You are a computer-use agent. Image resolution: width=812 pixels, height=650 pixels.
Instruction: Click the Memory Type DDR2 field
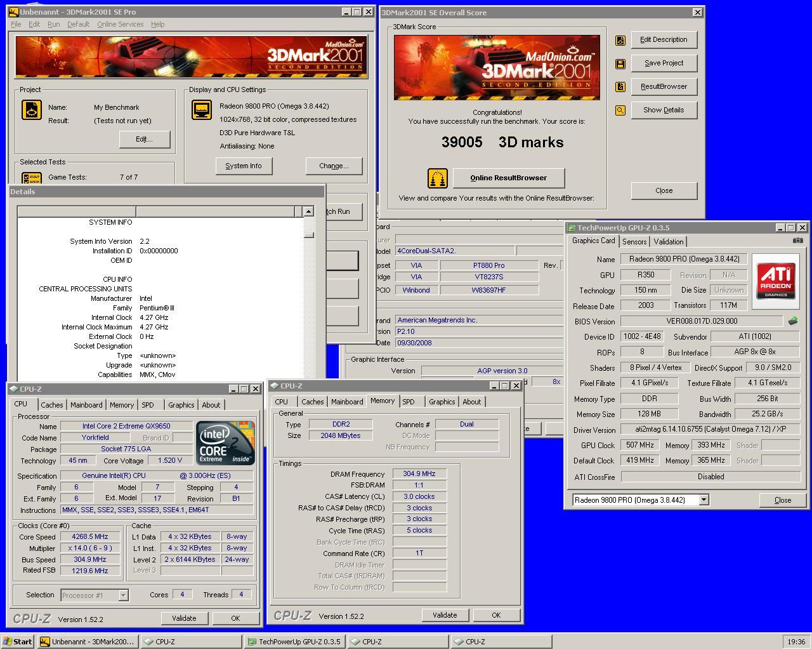(341, 425)
